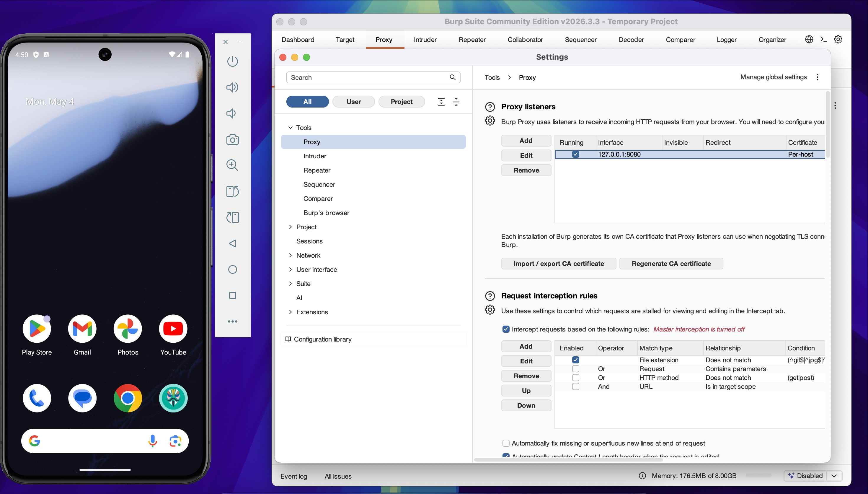Open the Phone dialer app

pos(37,398)
